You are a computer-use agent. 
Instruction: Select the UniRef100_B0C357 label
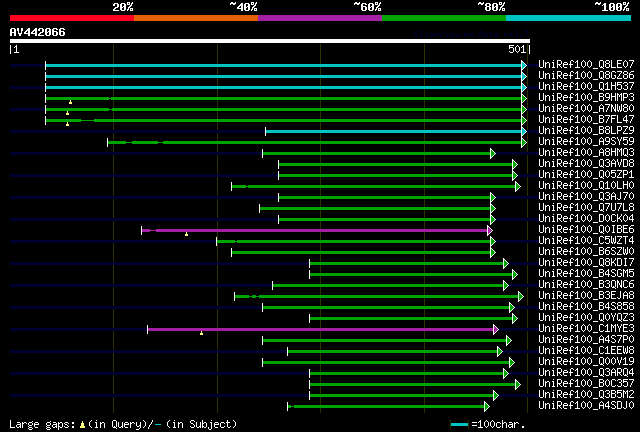tap(586, 384)
